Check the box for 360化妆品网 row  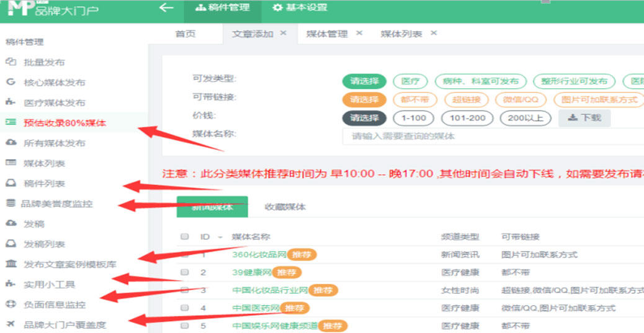pos(184,255)
